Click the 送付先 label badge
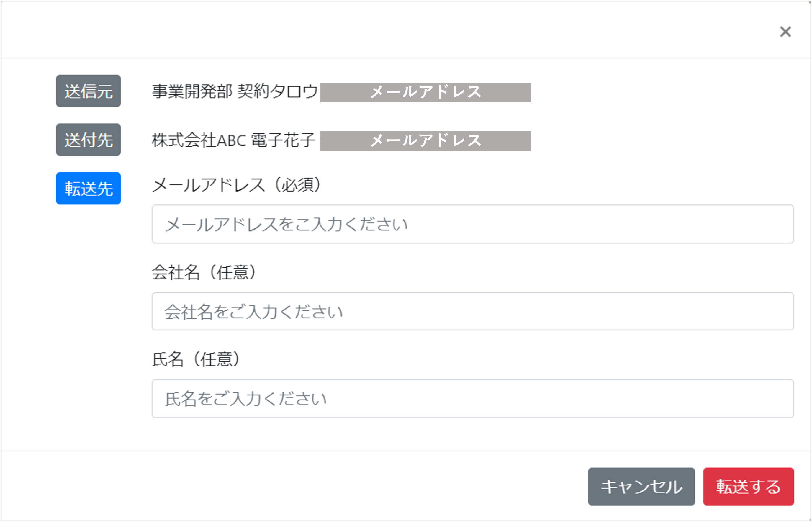The width and height of the screenshot is (812, 522). (88, 140)
